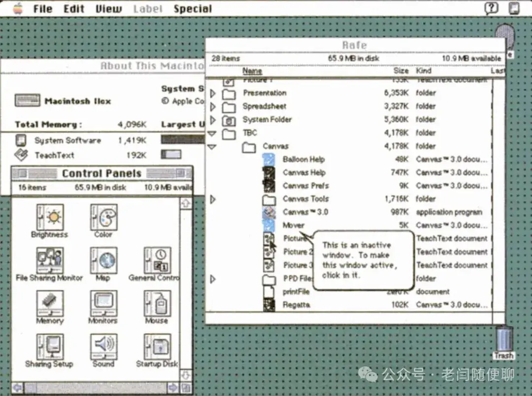The height and width of the screenshot is (396, 532).
Task: Collapse the TBC folder disclosure triangle
Action: 212,133
